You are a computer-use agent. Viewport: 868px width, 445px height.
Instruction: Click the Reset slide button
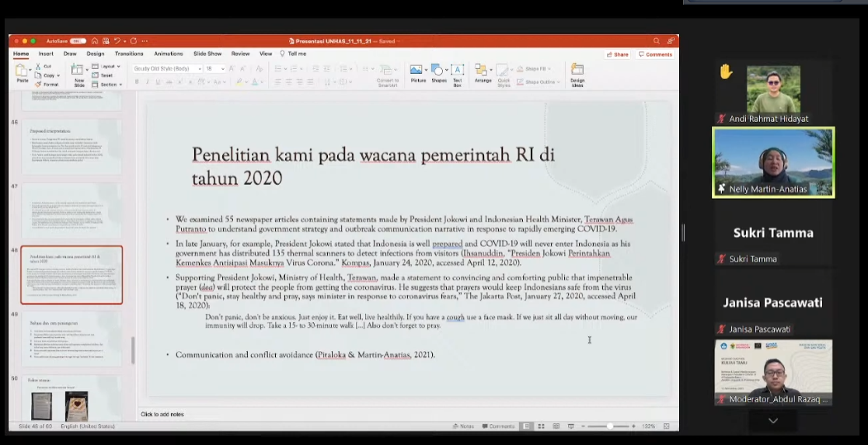click(x=102, y=75)
